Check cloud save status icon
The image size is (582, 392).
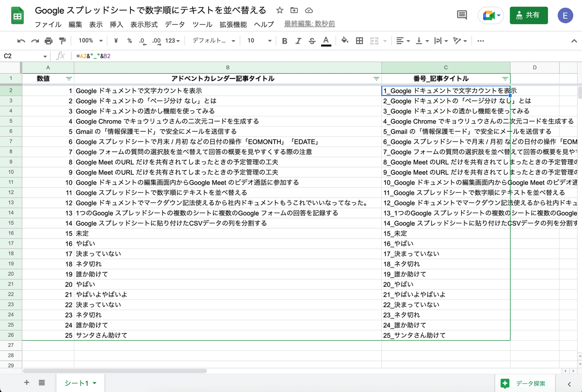309,10
